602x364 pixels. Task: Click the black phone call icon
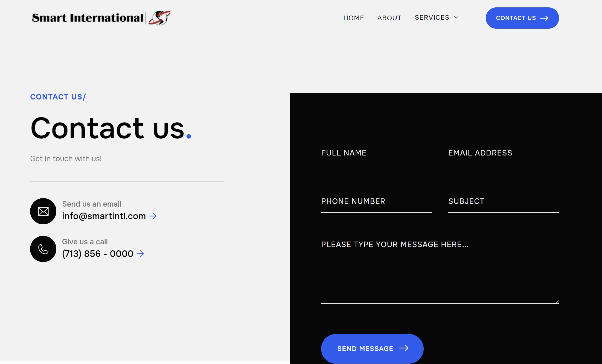click(x=43, y=249)
